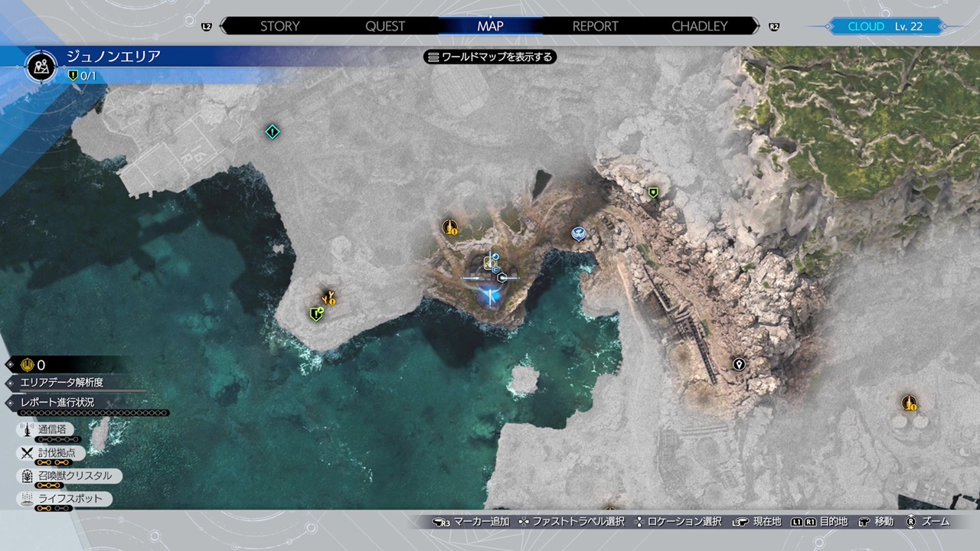980x551 pixels.
Task: Click the yellow tower icon northwest of player cursor
Action: (x=449, y=227)
